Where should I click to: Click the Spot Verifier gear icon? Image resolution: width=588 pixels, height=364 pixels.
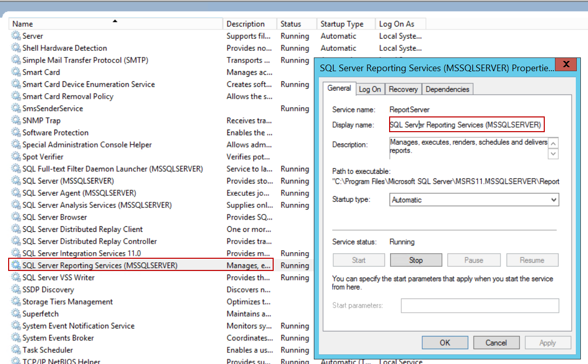coord(16,157)
